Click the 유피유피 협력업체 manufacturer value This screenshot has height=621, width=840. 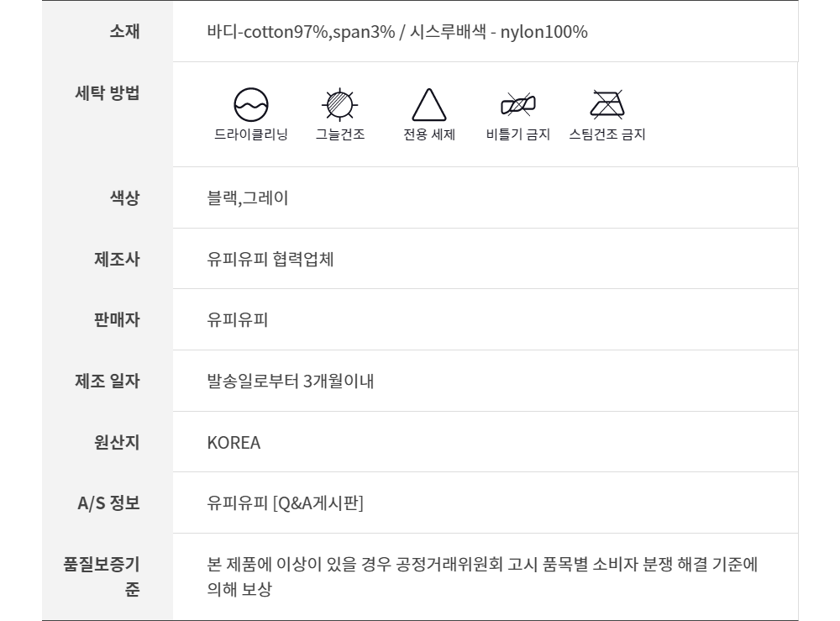click(x=270, y=259)
